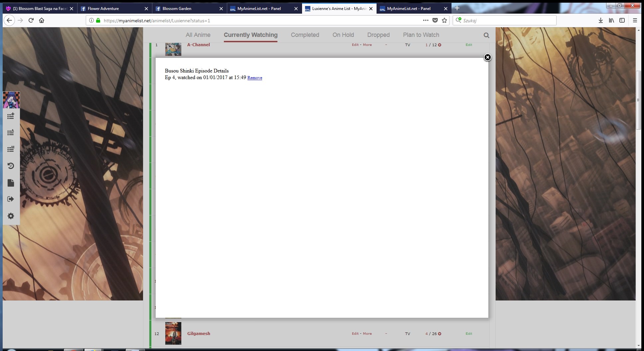The width and height of the screenshot is (644, 351).
Task: Click green Edit tags link for A-Channel
Action: 469,45
